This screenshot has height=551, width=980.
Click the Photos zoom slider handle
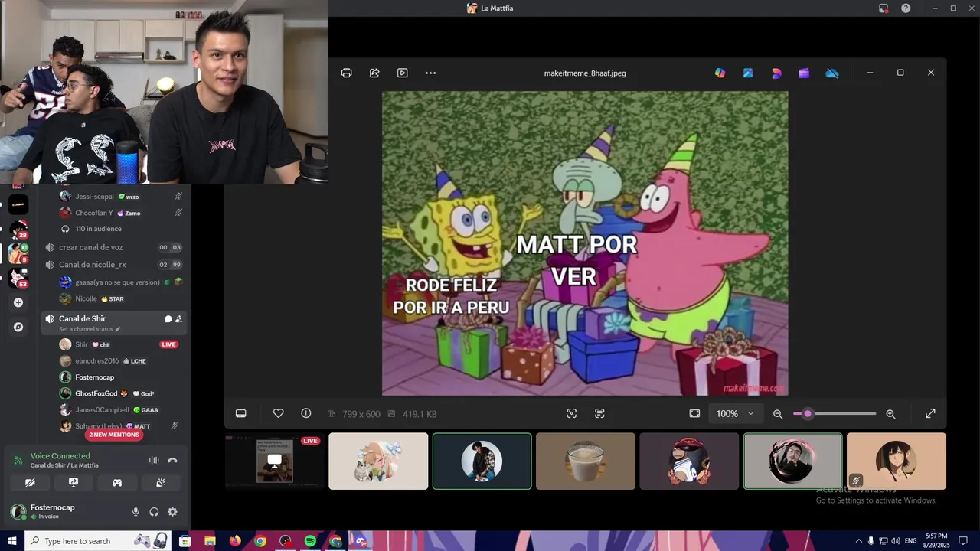click(x=808, y=413)
